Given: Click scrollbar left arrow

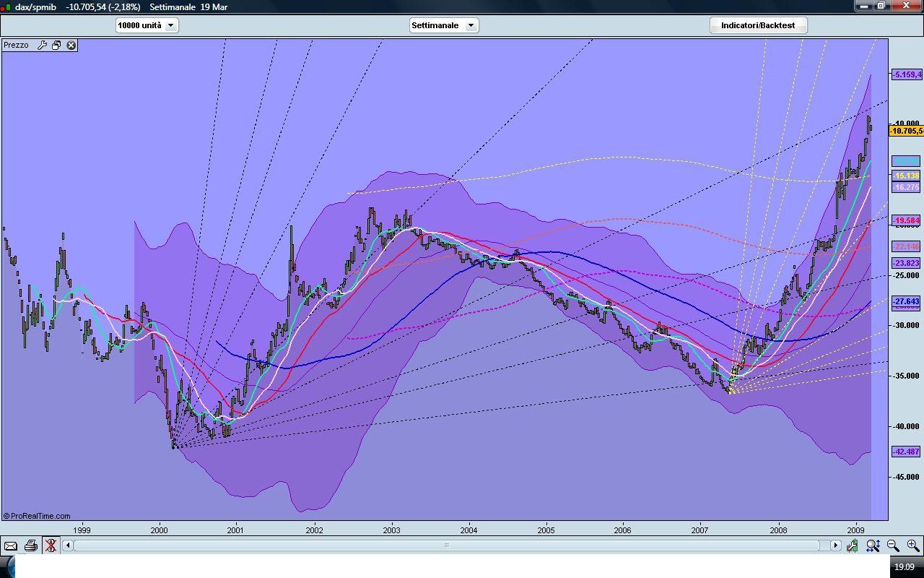Looking at the screenshot, I should pyautogui.click(x=68, y=545).
